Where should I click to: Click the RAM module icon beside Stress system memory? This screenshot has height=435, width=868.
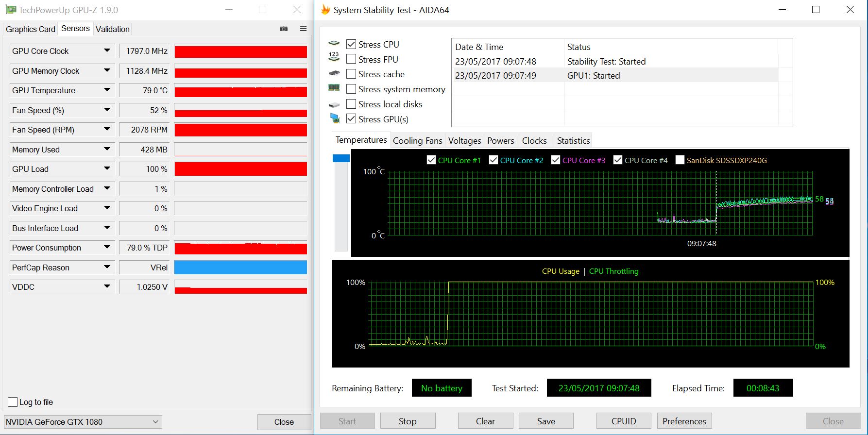[x=334, y=88]
